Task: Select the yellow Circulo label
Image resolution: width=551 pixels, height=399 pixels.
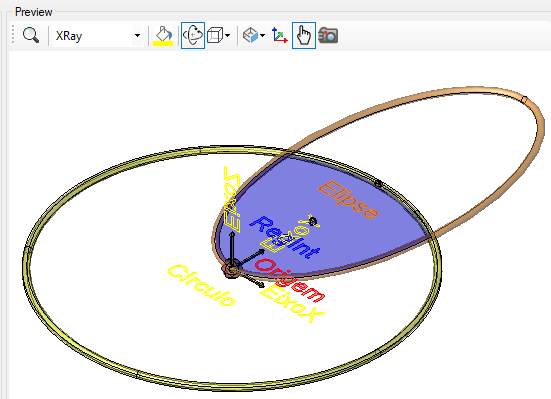Action: [x=202, y=285]
